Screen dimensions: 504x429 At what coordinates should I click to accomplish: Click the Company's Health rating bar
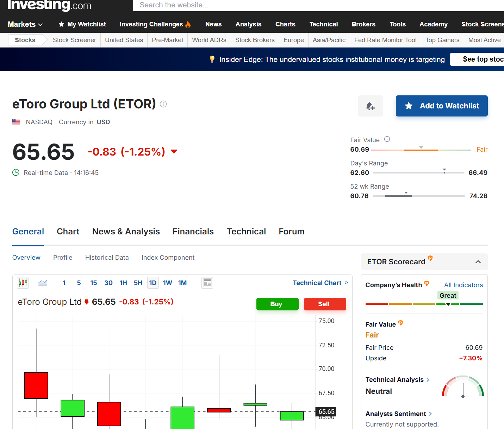click(x=424, y=304)
